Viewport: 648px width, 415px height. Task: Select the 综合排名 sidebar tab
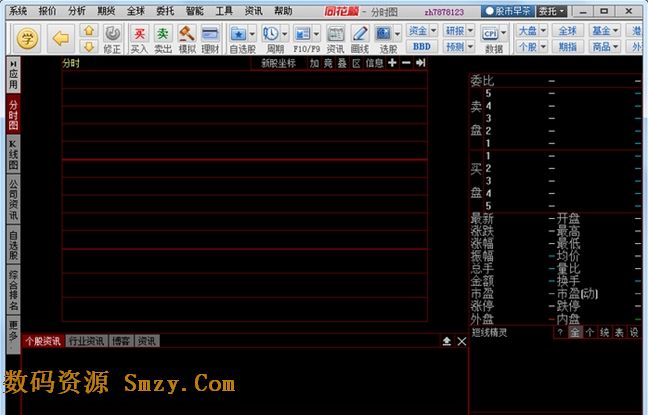point(13,290)
